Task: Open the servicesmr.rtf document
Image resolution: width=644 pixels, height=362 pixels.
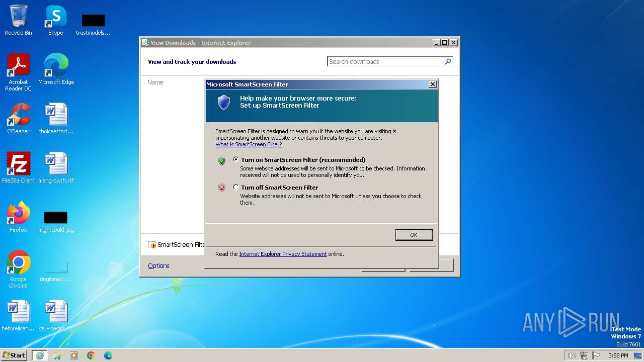Action: [56, 316]
